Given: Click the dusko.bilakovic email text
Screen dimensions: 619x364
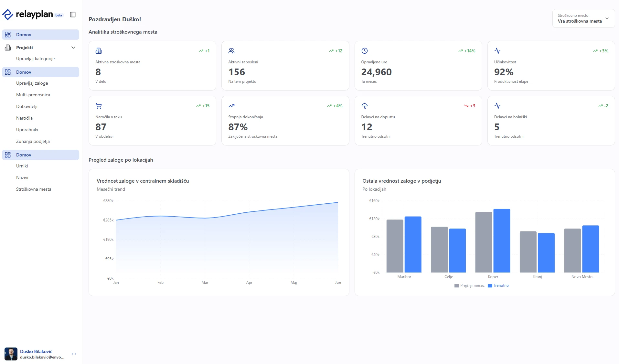Looking at the screenshot, I should pos(42,357).
